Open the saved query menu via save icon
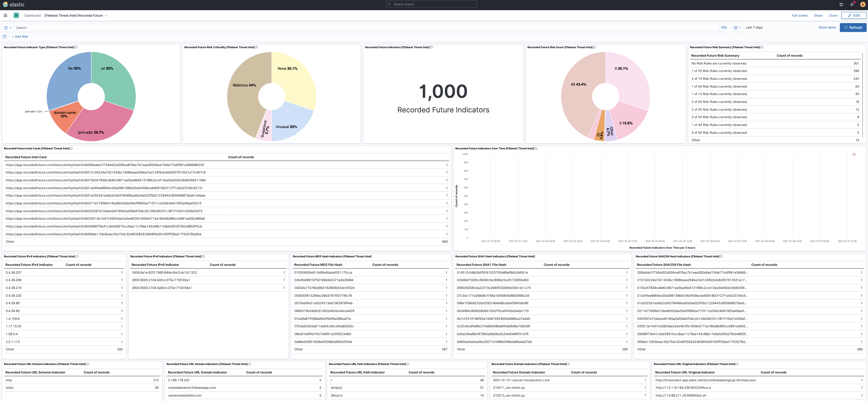 tap(6, 27)
